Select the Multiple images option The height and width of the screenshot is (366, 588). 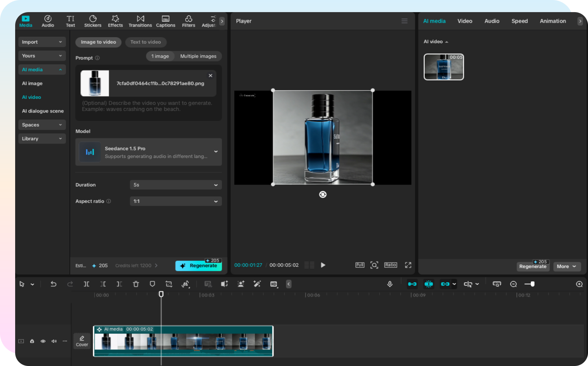198,56
